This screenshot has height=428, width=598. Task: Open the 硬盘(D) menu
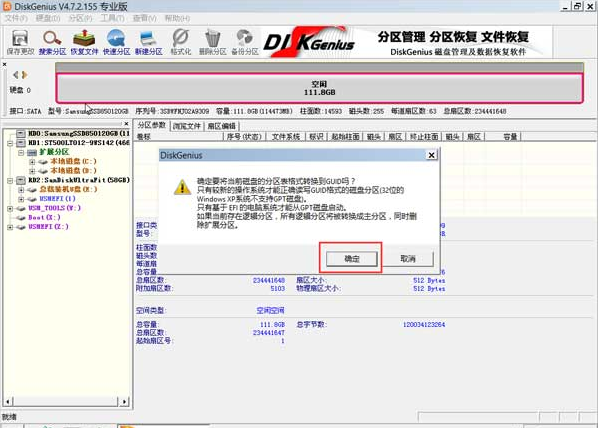click(x=48, y=18)
